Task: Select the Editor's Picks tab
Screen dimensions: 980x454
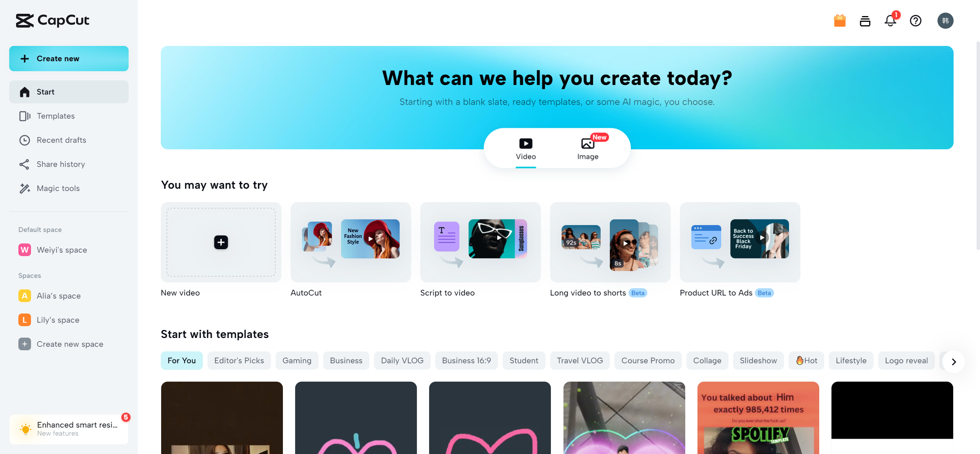Action: (239, 361)
